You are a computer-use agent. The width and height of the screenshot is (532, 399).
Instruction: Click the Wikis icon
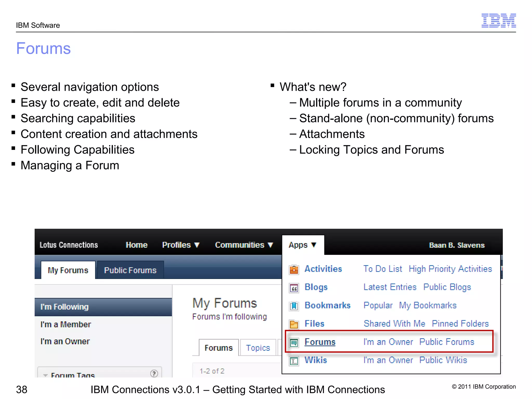coord(294,361)
